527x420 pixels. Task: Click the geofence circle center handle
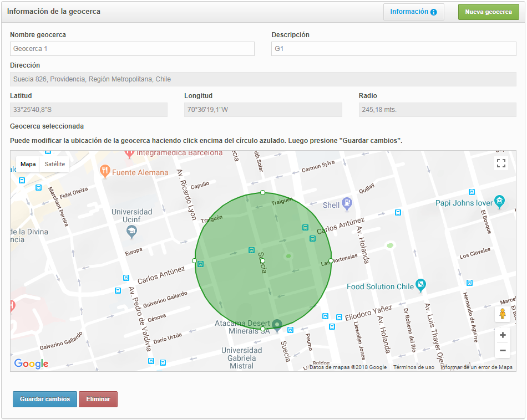coord(263,260)
